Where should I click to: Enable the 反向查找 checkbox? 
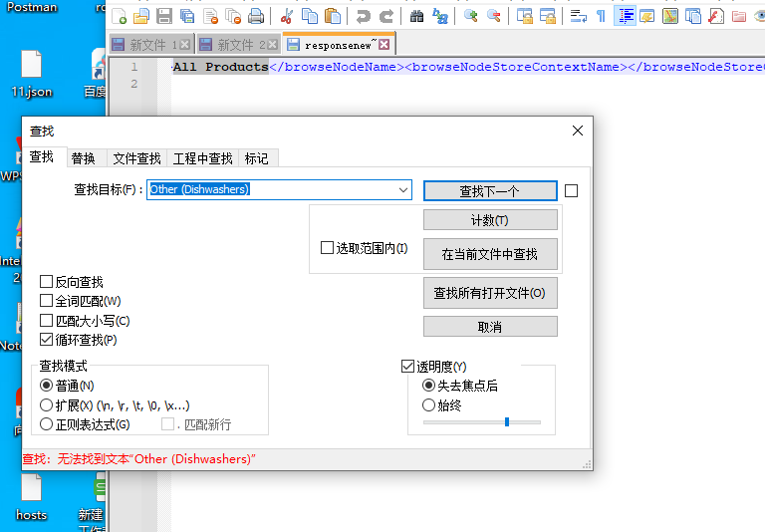46,282
